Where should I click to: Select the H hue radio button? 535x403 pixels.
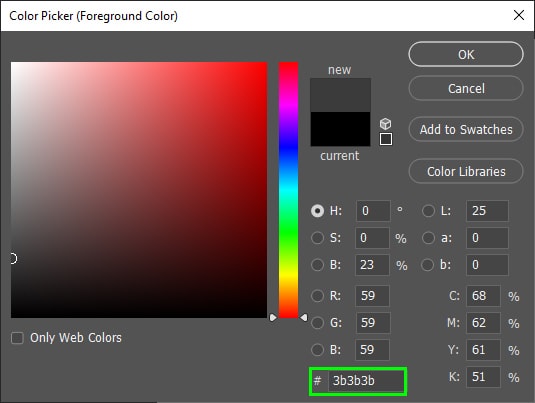click(317, 211)
